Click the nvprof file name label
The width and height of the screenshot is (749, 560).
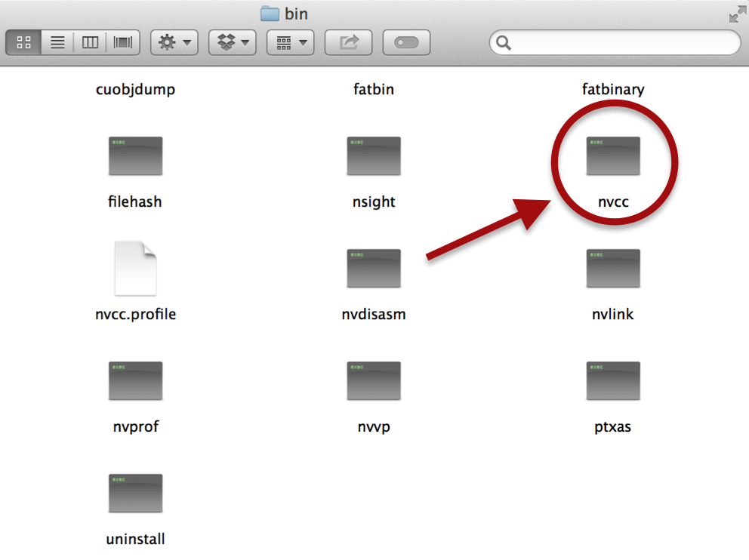click(136, 426)
